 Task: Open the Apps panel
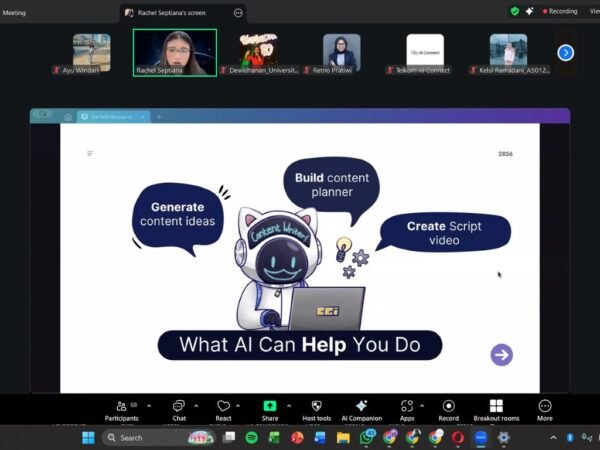tap(407, 411)
